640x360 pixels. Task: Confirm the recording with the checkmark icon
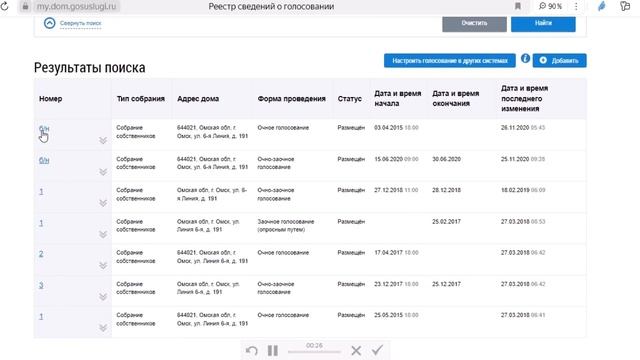tap(378, 350)
